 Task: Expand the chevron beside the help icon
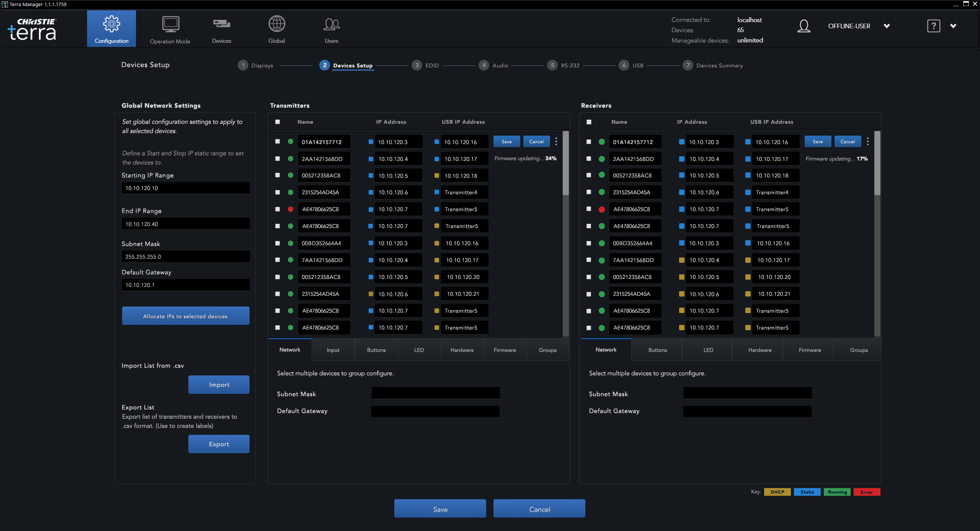click(x=954, y=26)
